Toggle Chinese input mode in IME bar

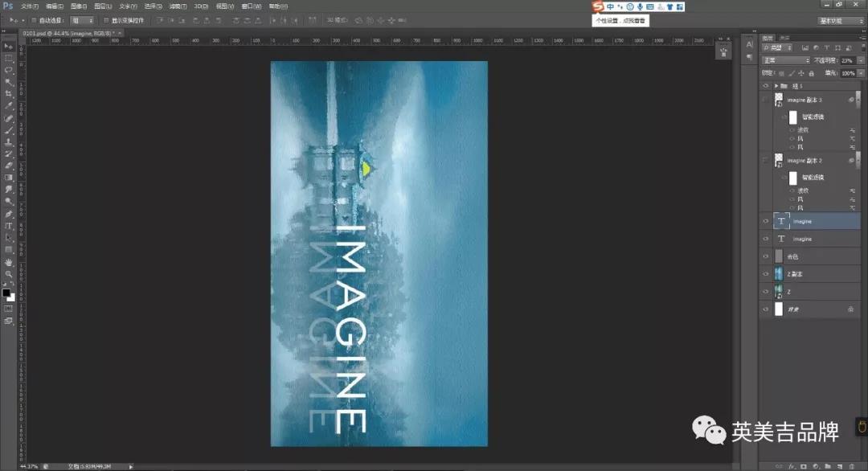(x=610, y=6)
